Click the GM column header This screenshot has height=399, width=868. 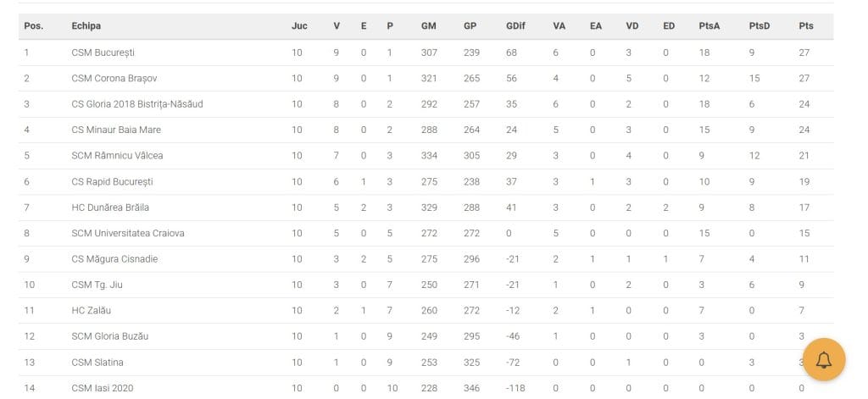point(428,26)
